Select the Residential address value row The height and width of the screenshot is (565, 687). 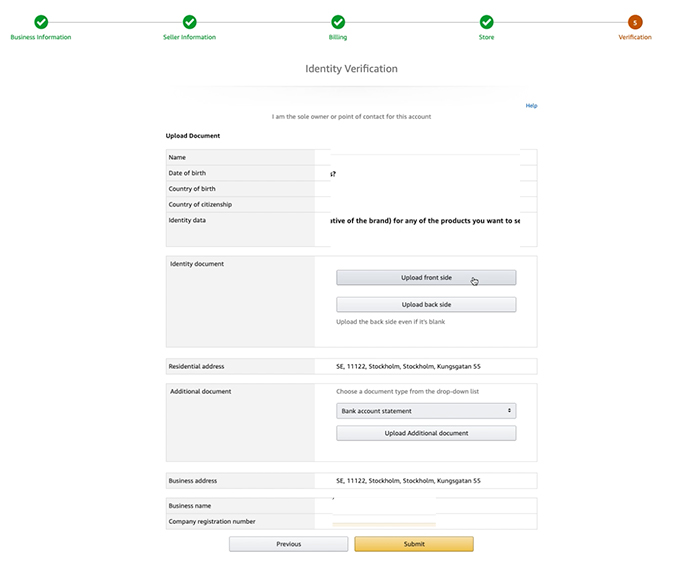pyautogui.click(x=425, y=367)
